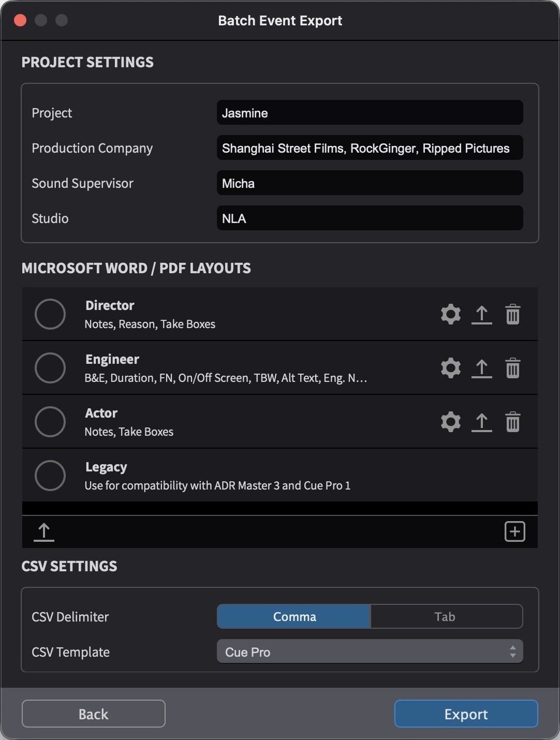Screen dimensions: 560x740
Task: Delete the Actor layout with trash icon
Action: pyautogui.click(x=512, y=422)
